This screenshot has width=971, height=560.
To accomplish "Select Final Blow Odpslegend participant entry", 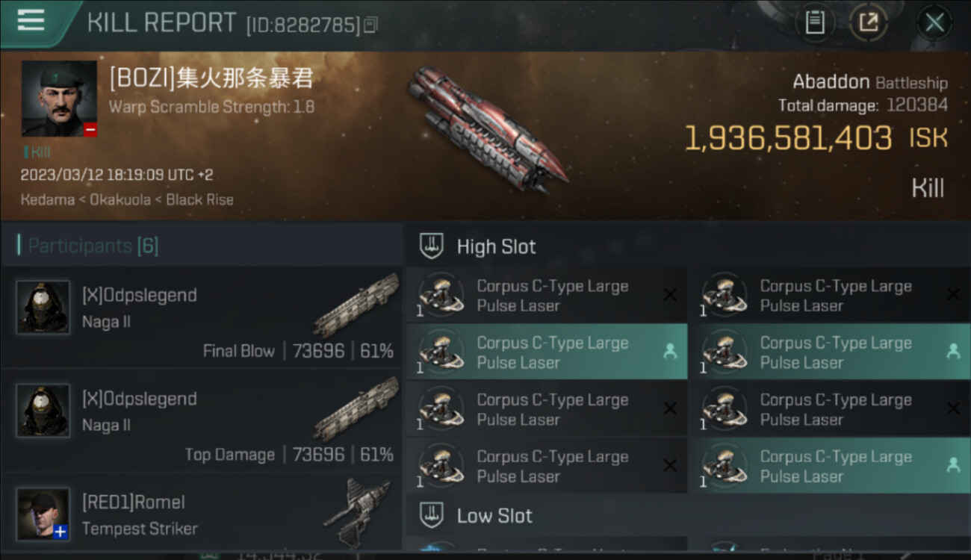I will 202,317.
